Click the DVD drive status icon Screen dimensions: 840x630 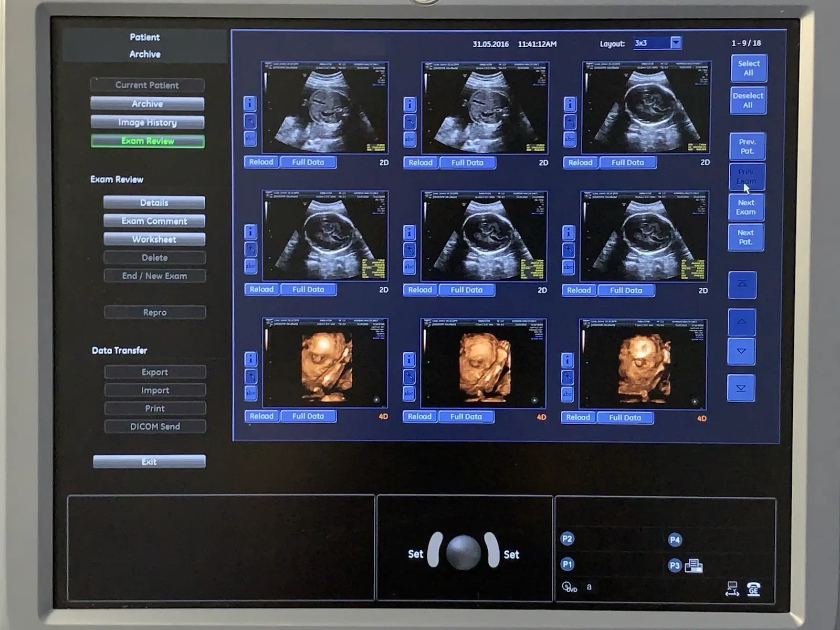(x=569, y=587)
